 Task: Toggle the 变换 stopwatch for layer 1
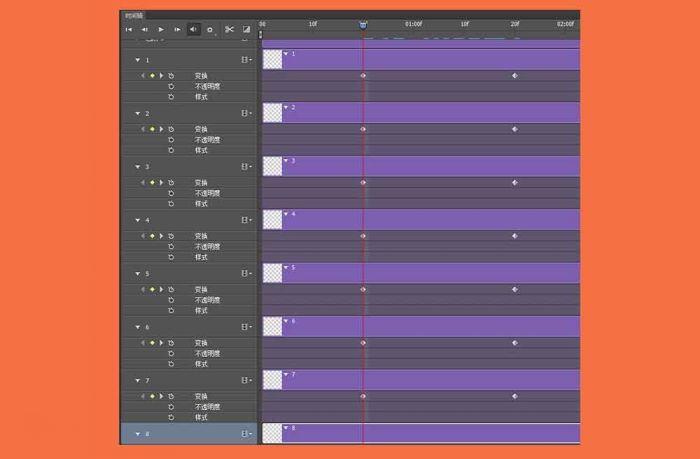[171, 75]
